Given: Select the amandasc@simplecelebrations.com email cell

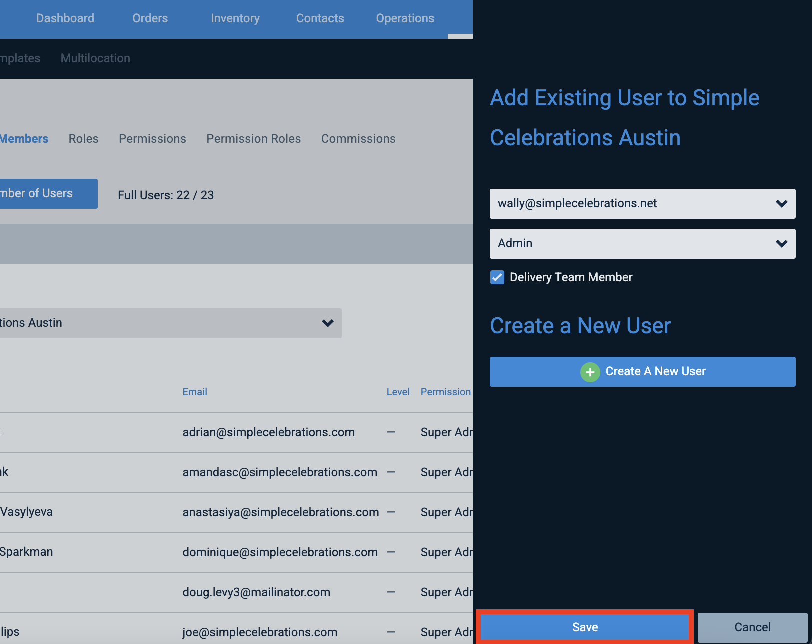Looking at the screenshot, I should (280, 472).
